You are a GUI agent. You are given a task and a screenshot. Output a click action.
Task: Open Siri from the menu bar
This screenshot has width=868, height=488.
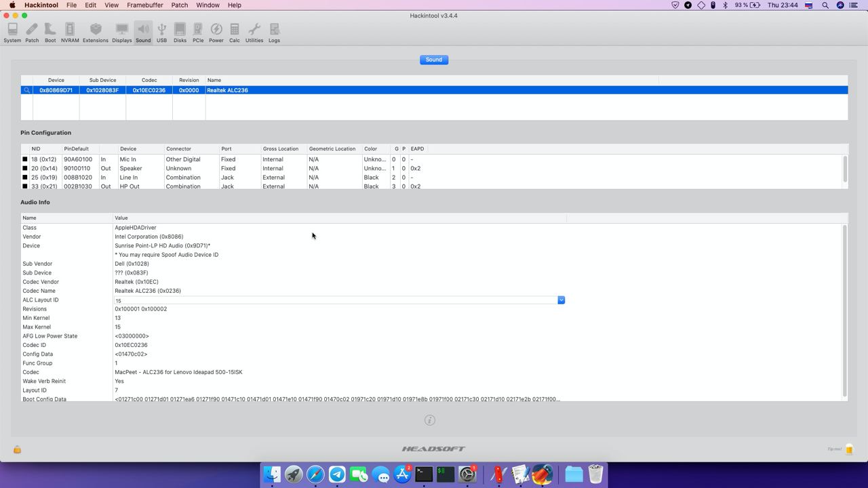[840, 5]
